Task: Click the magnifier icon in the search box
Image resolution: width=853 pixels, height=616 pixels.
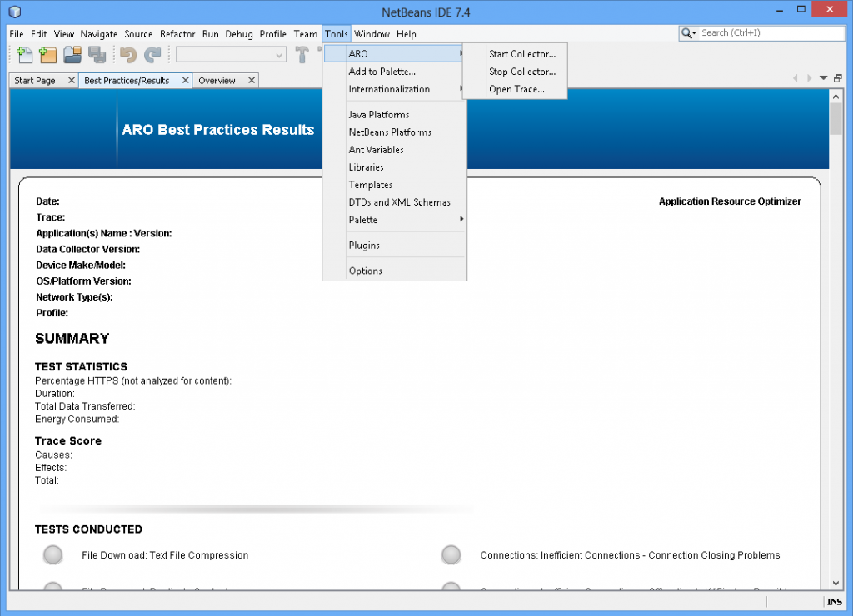Action: [x=689, y=33]
